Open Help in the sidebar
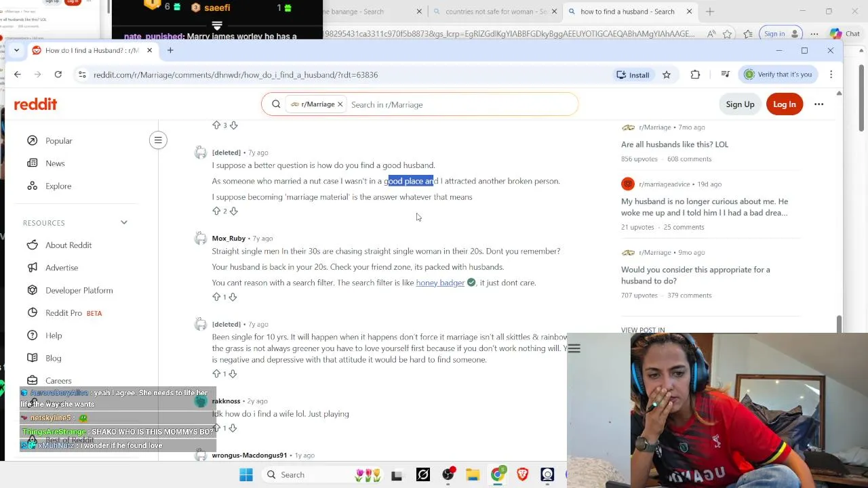Viewport: 868px width, 488px height. click(x=53, y=335)
